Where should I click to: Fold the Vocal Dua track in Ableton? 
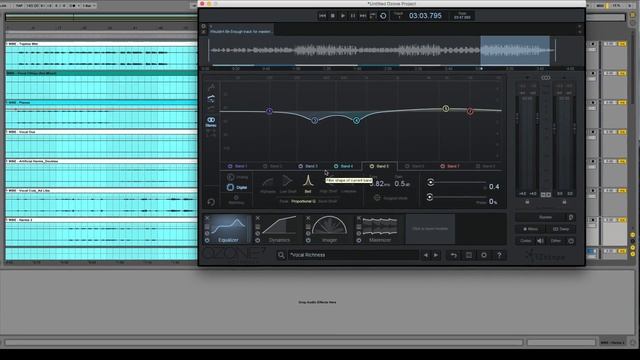click(7, 132)
